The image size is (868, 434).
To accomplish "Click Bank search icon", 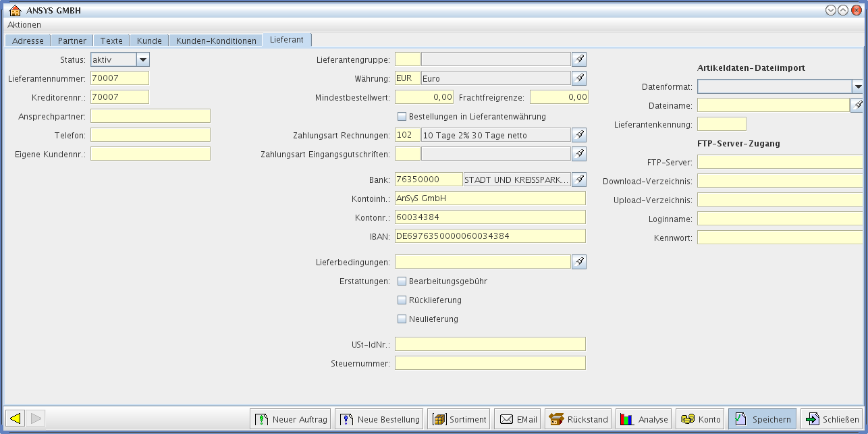I will tap(578, 180).
